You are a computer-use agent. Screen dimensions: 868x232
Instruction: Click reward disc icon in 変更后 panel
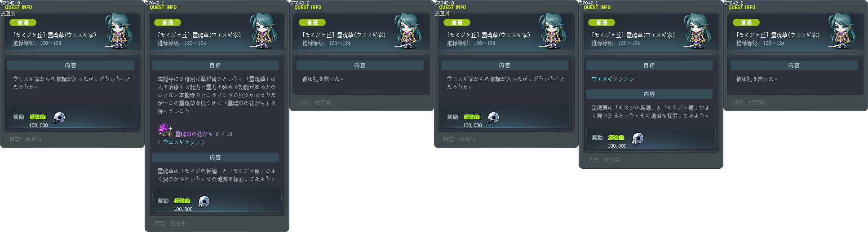(x=493, y=118)
